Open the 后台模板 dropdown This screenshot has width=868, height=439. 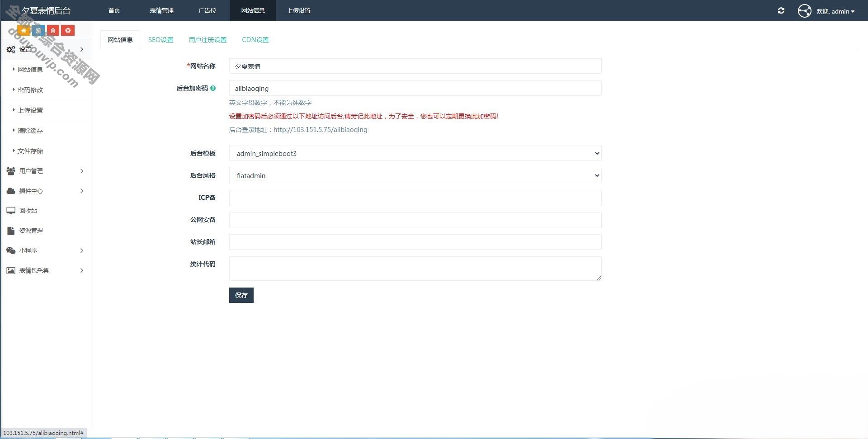point(415,153)
